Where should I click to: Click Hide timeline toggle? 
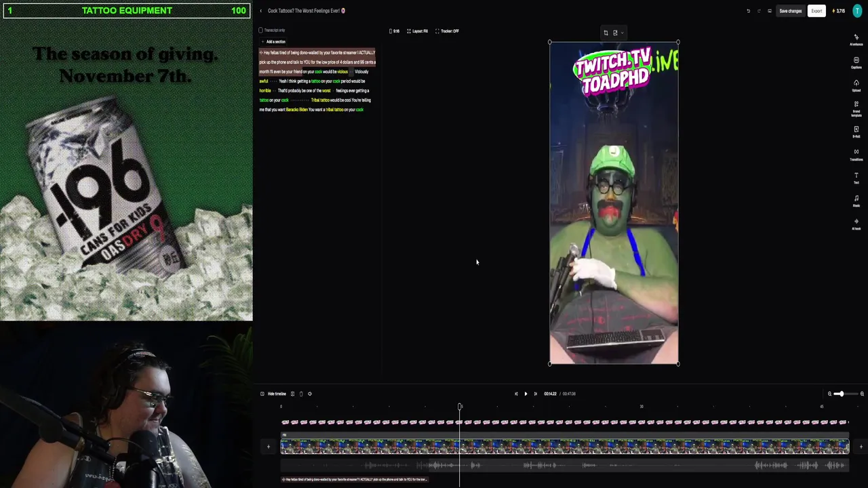point(273,394)
